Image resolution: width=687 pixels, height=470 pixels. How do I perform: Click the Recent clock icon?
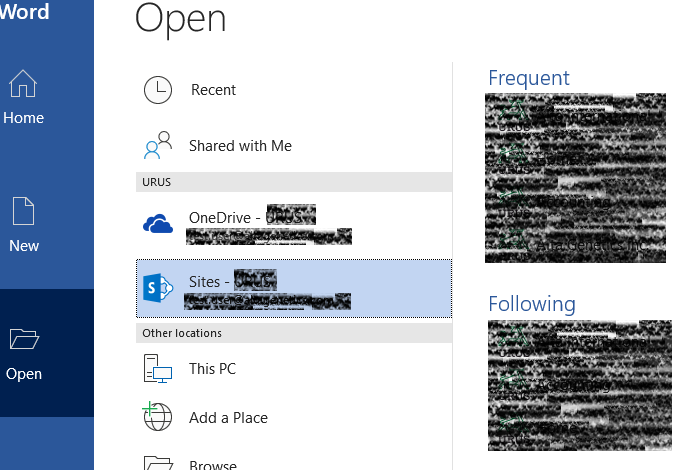coord(158,90)
